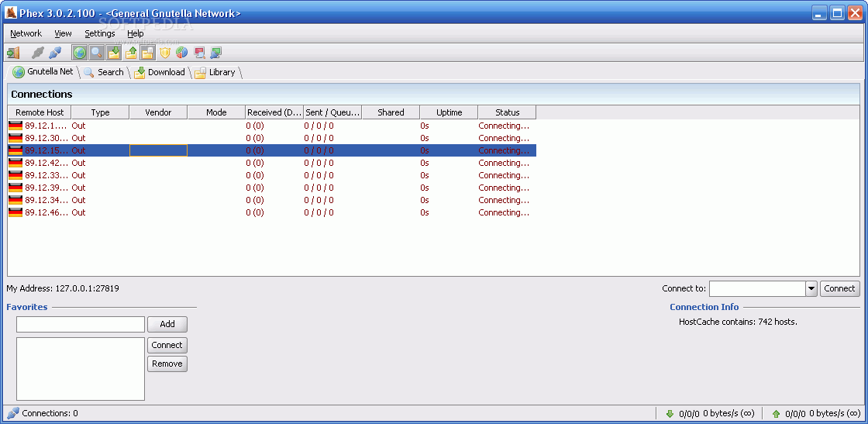The image size is (868, 424).
Task: Click German flag of host 89.12.46...
Action: click(15, 212)
